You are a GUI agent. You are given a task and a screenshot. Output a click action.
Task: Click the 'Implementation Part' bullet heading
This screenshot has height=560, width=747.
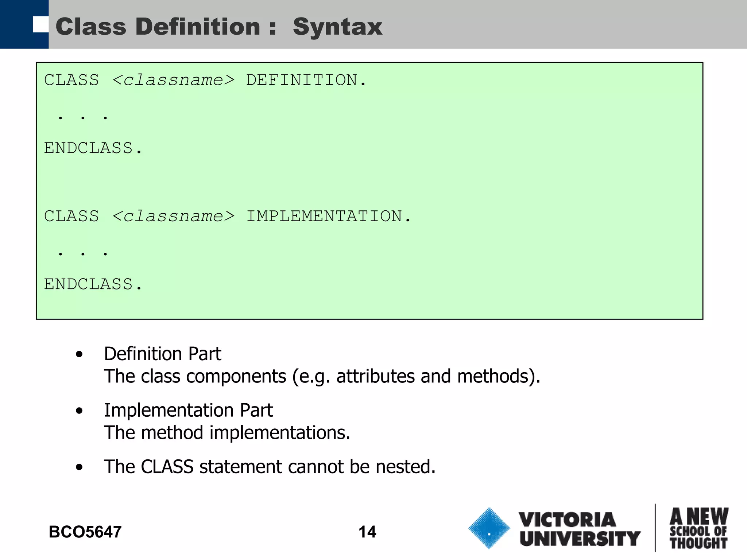188,410
